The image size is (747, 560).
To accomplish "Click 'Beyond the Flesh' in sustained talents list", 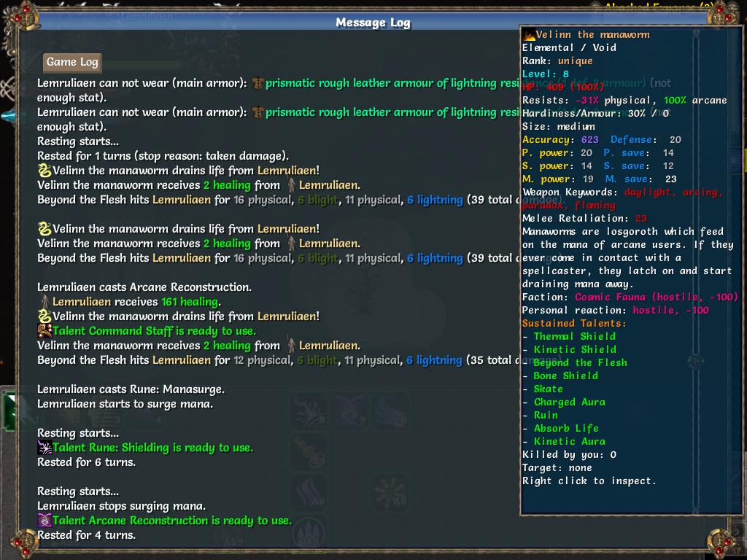I will point(580,363).
